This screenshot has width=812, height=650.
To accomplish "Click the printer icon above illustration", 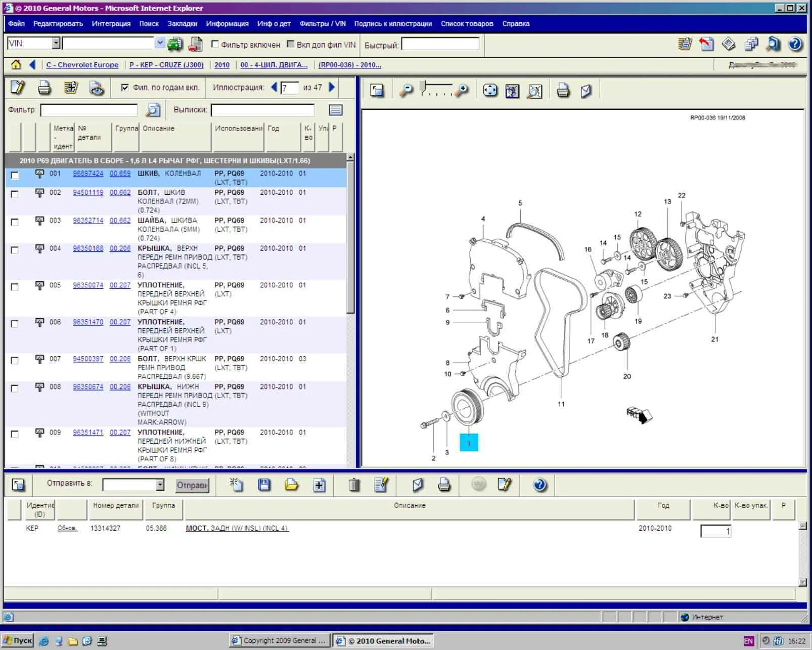I will pos(563,91).
